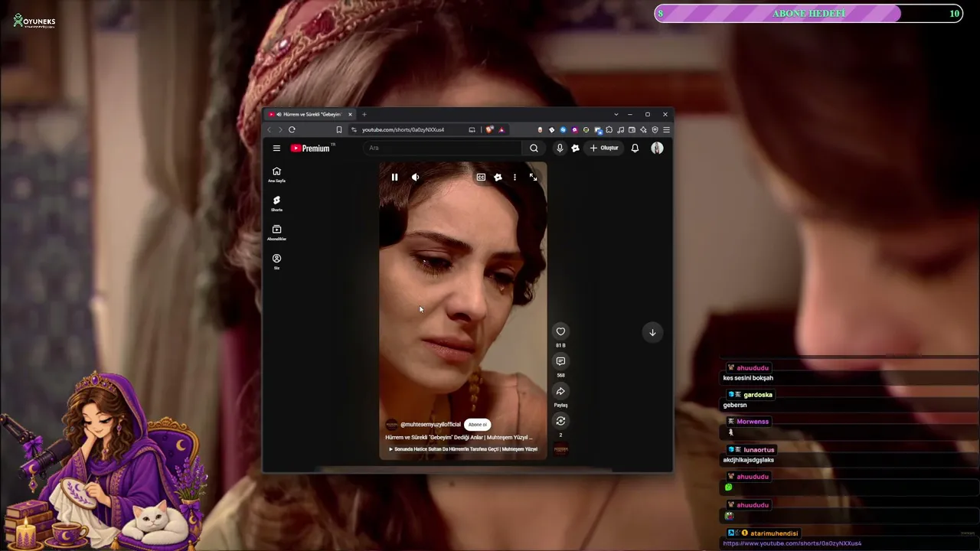
Task: Expand the Short to fullscreen
Action: (x=533, y=178)
